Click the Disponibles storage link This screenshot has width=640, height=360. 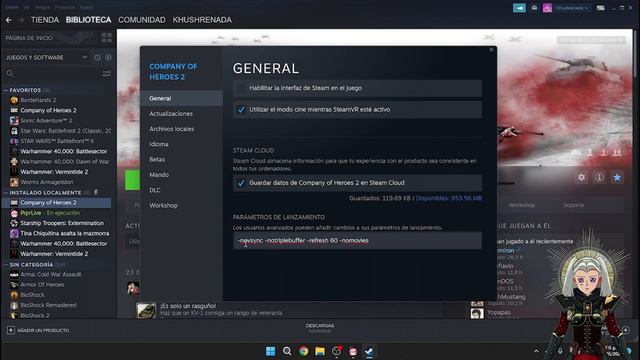pos(449,198)
